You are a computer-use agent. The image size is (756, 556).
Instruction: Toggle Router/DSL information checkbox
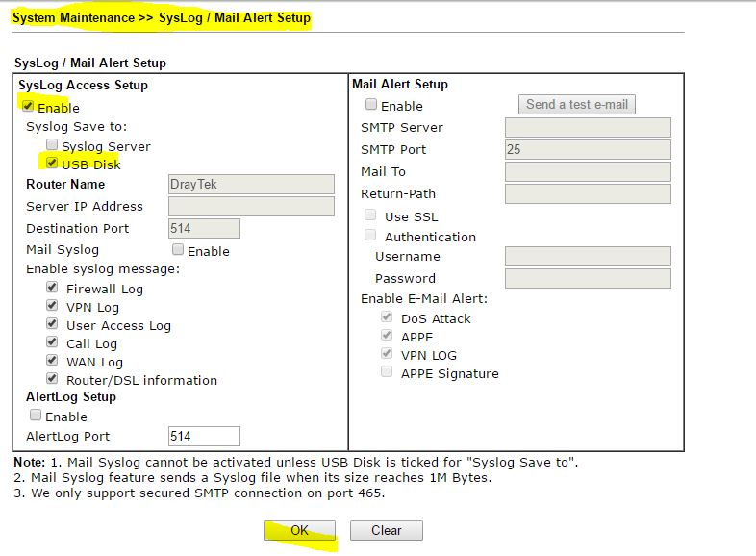[x=52, y=379]
